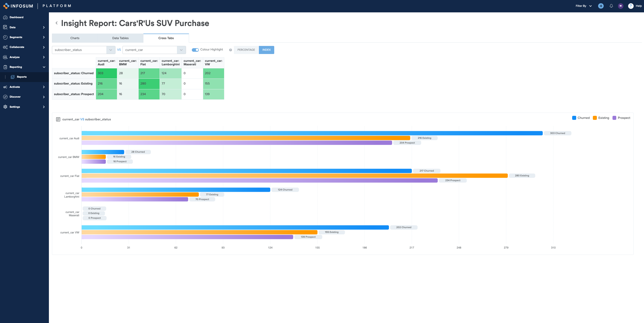
Task: Expand the Settings menu chevron
Action: 44,107
